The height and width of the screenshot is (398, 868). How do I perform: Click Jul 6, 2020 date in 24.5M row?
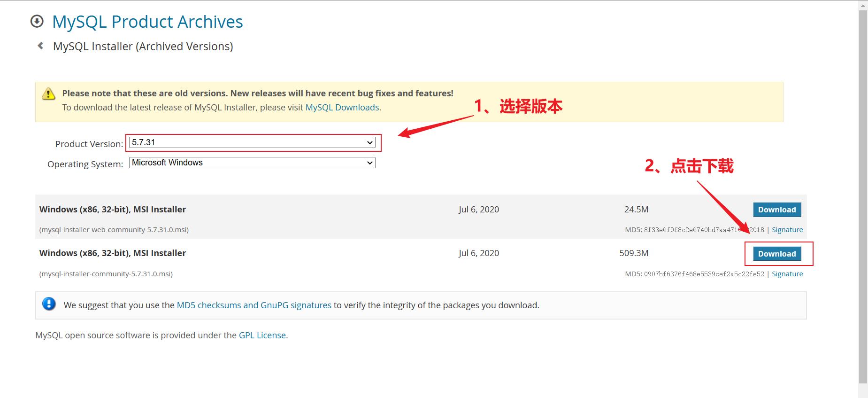tap(479, 210)
